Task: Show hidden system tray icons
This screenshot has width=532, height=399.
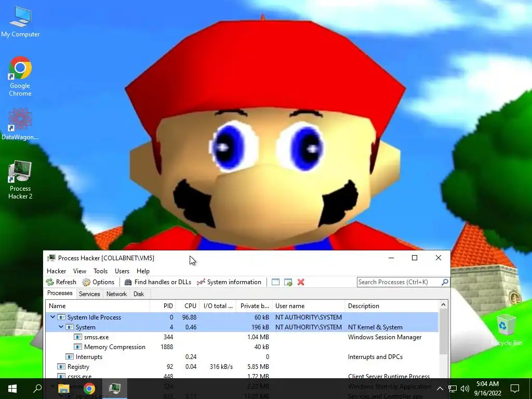Action: coord(440,389)
